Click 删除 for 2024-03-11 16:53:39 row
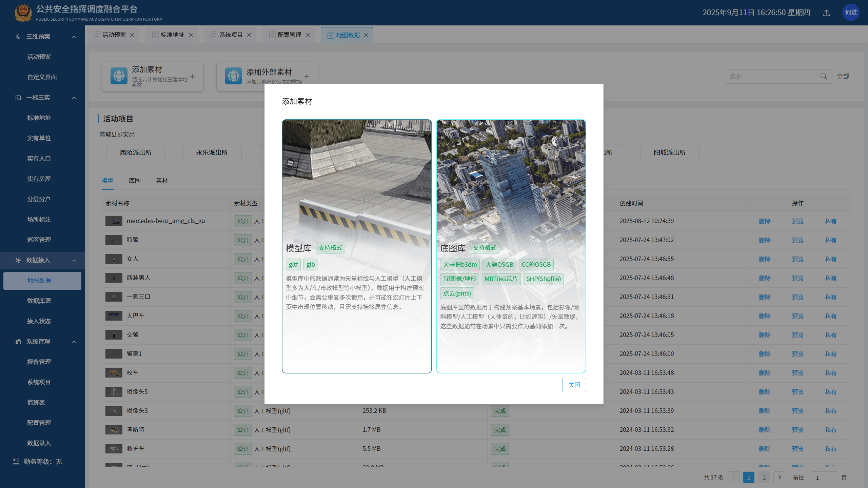 pyautogui.click(x=765, y=411)
